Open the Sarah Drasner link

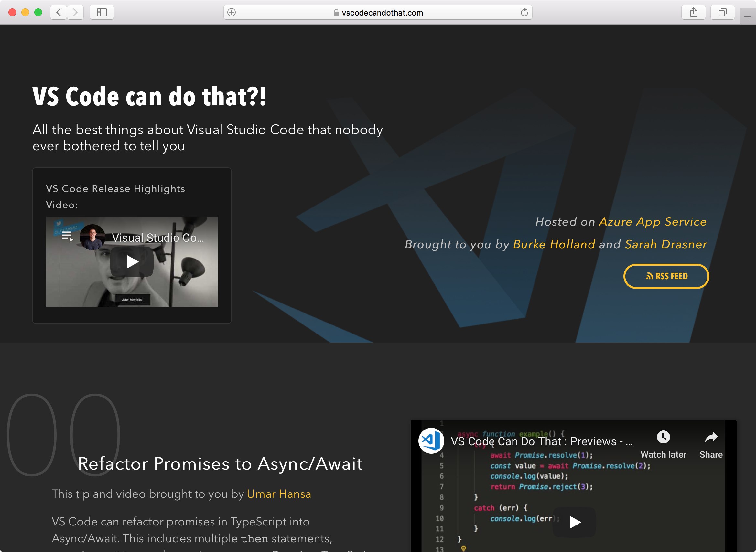(666, 244)
